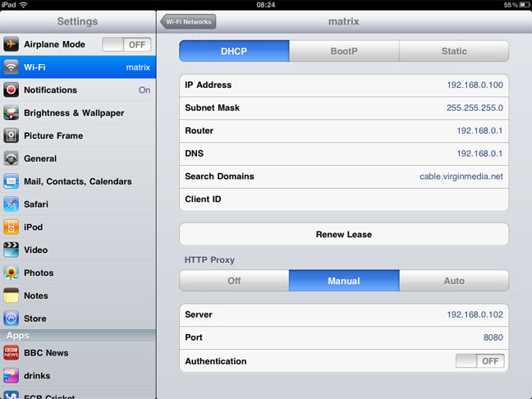Tap the Renew Lease button
Image resolution: width=532 pixels, height=399 pixels.
point(344,234)
